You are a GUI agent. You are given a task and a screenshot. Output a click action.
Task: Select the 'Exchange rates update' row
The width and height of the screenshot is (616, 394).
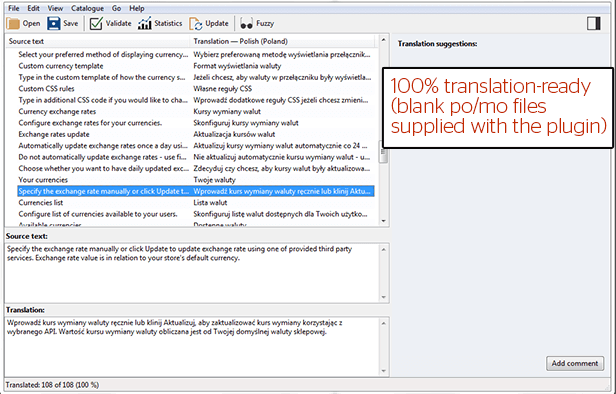click(x=196, y=134)
